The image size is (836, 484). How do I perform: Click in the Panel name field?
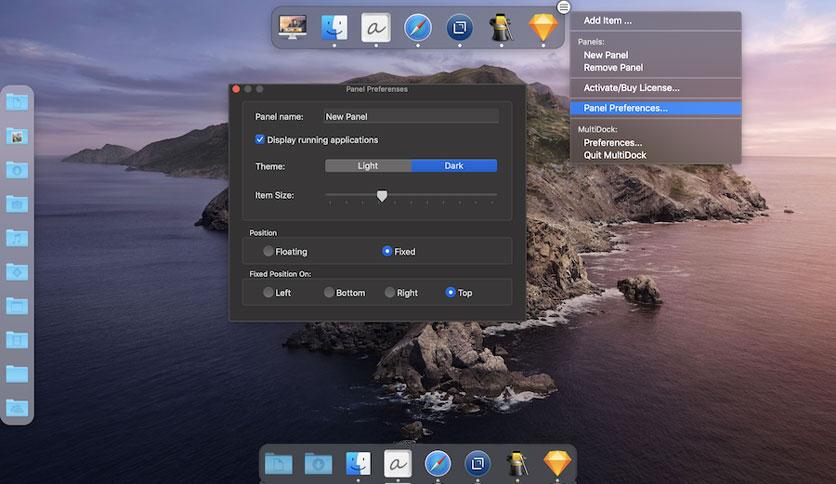point(411,117)
